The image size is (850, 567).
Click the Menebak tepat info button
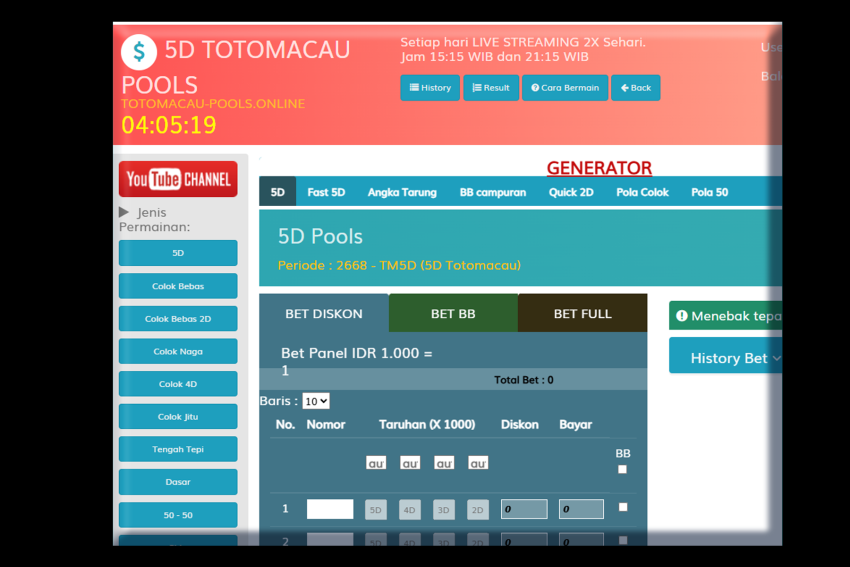725,315
